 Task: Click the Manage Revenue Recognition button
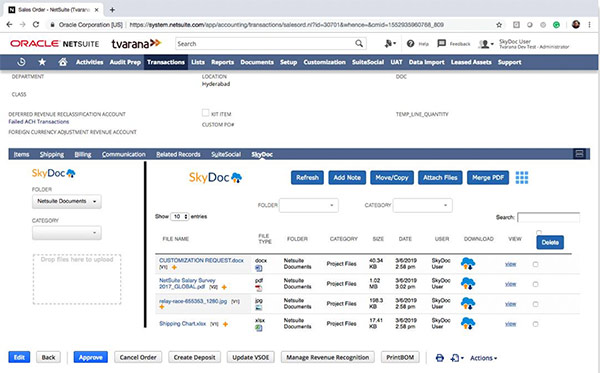[328, 357]
